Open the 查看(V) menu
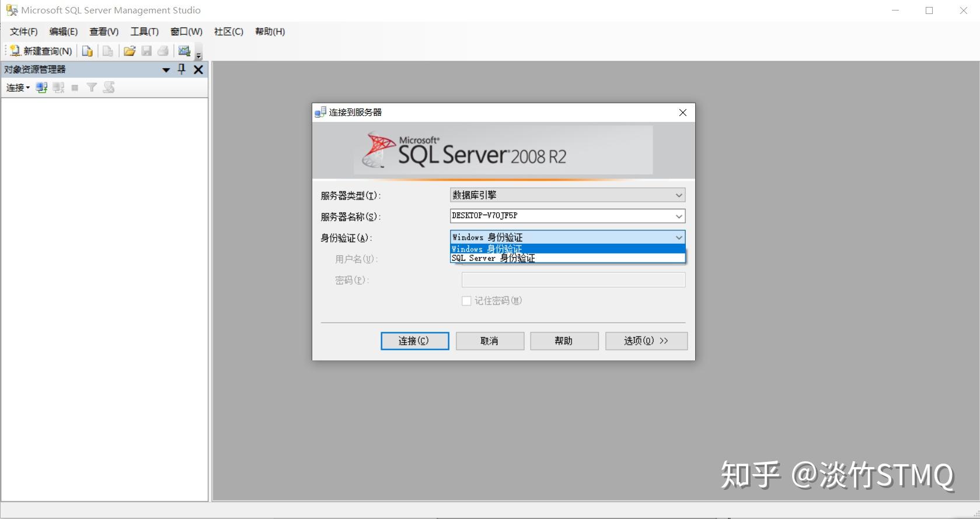This screenshot has height=519, width=980. point(104,31)
